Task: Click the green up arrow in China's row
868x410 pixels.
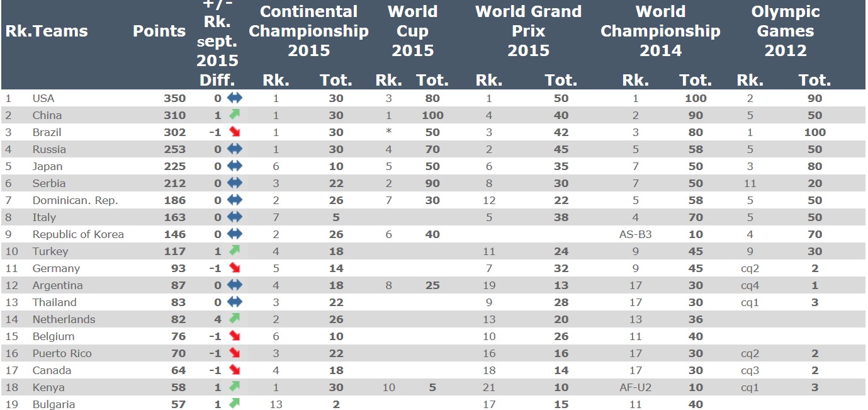Action: coord(235,115)
